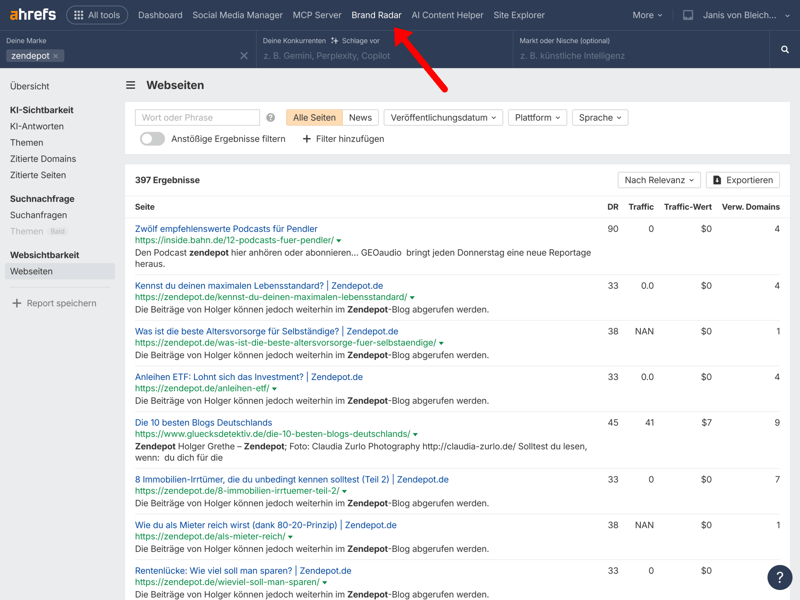The image size is (800, 600).
Task: Enable the Anstößige Ergebnisse filter toggle
Action: (152, 139)
